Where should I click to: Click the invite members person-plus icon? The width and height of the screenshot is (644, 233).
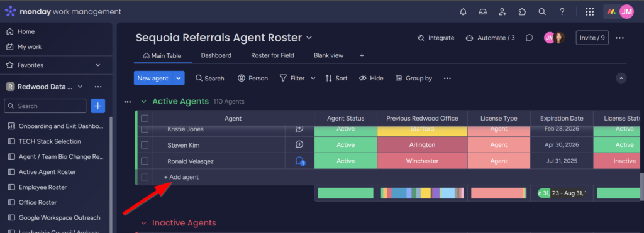(x=502, y=12)
